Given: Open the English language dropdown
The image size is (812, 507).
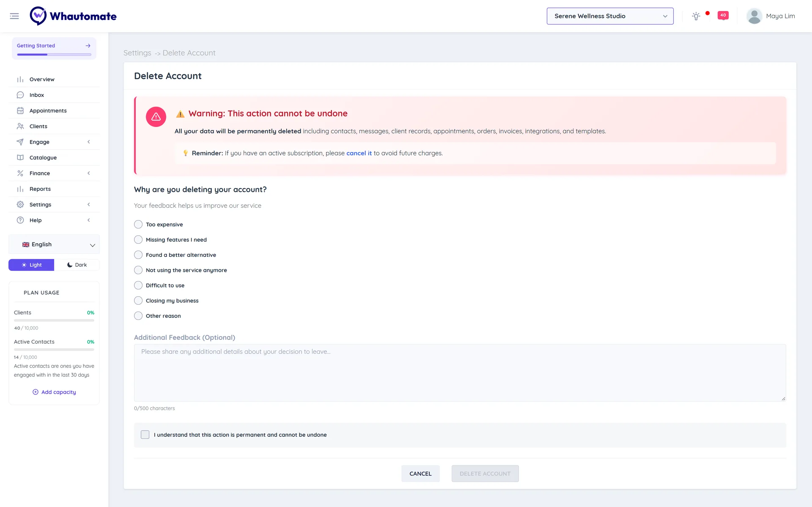Looking at the screenshot, I should pyautogui.click(x=54, y=245).
